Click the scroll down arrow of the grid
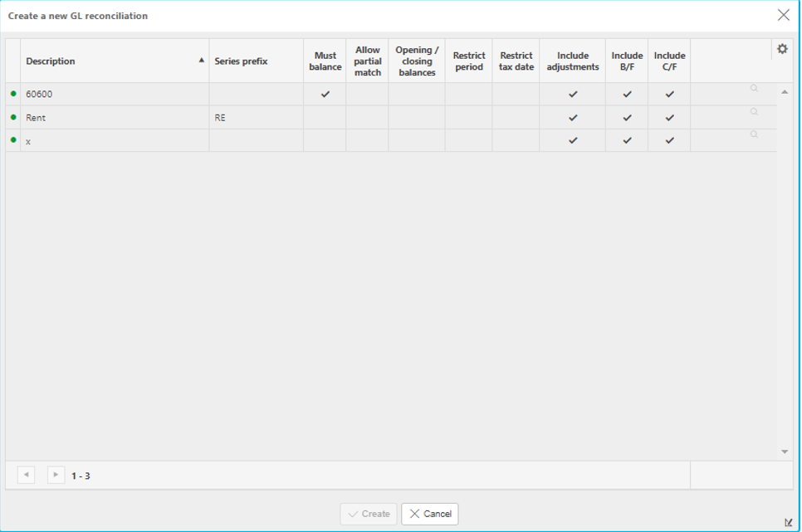The image size is (802, 532). (785, 451)
